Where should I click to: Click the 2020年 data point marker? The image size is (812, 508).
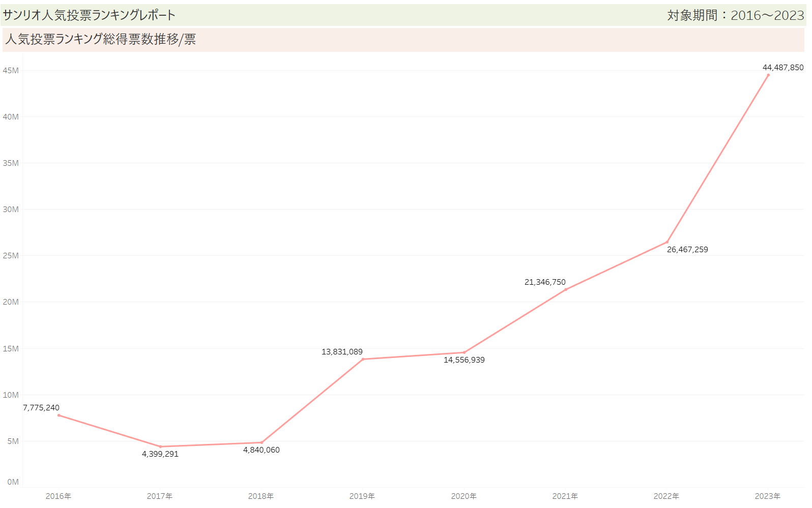pos(464,352)
